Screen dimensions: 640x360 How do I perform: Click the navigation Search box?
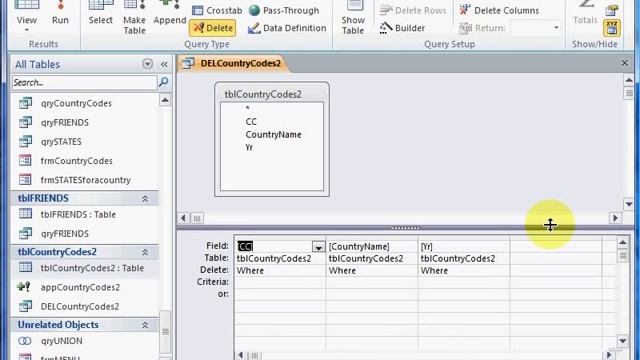coord(84,83)
